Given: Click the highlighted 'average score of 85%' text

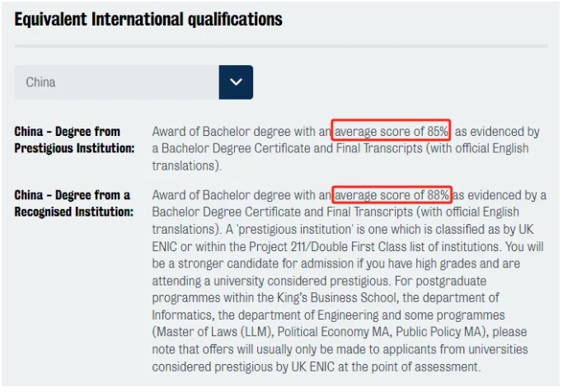Looking at the screenshot, I should [x=392, y=131].
